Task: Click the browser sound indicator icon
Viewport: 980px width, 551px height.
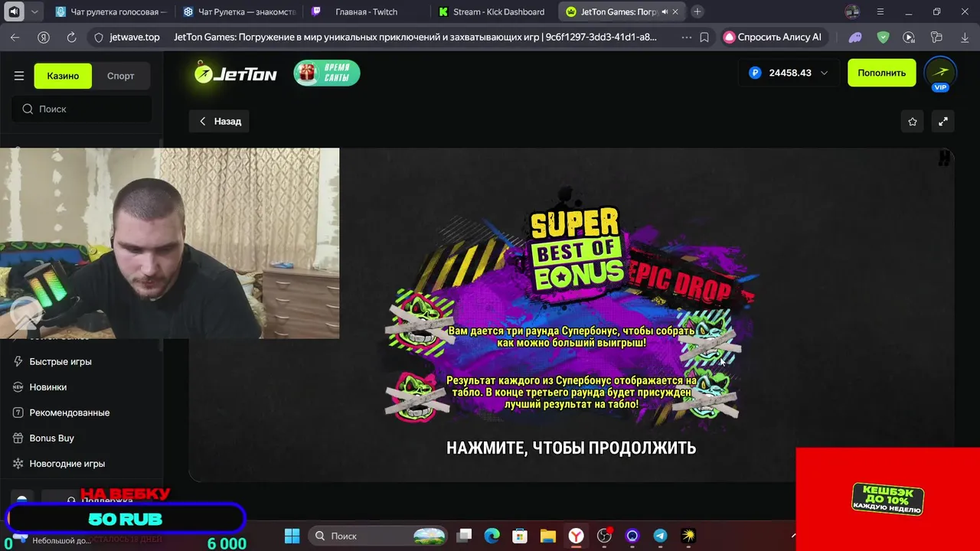Action: coord(14,11)
